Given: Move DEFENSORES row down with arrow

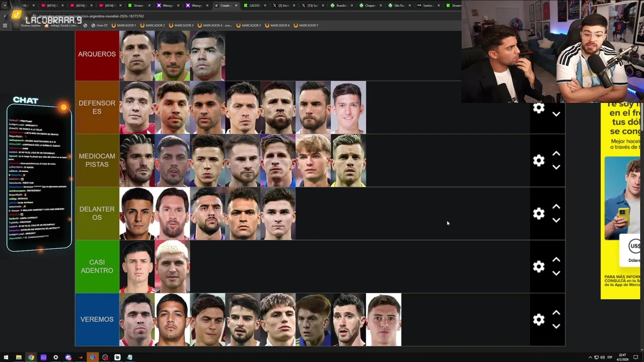Looking at the screenshot, I should 556,114.
